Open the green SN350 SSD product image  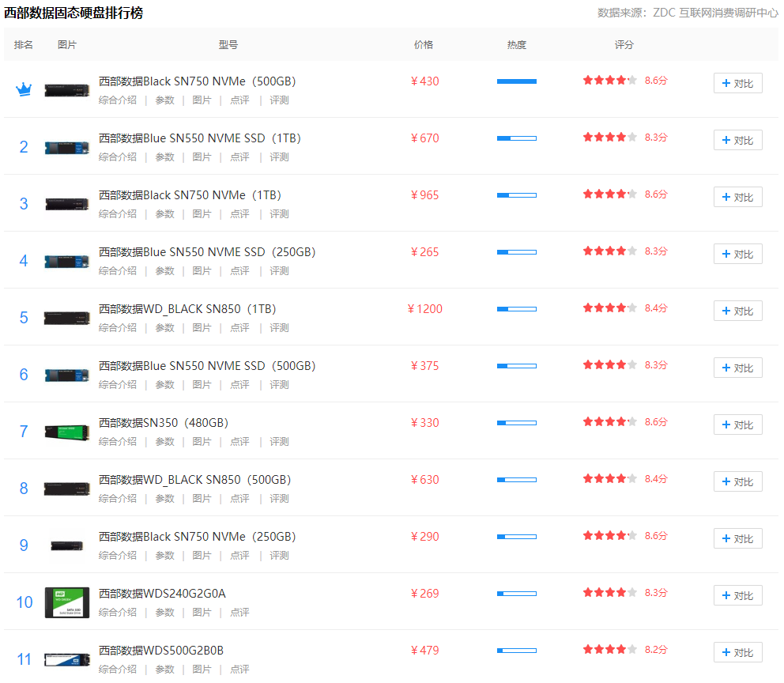(x=66, y=432)
